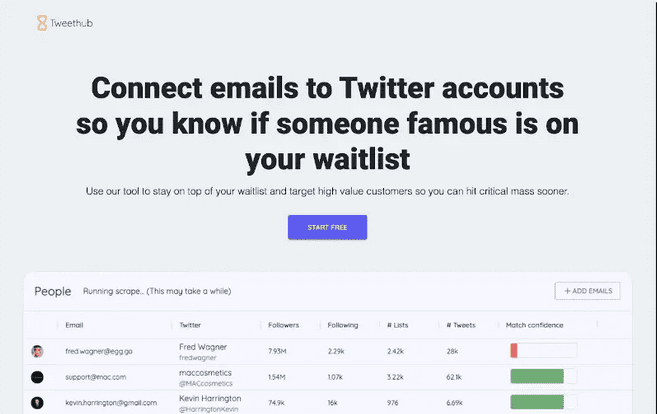Sort table by Following column
This screenshot has width=657, height=414.
(x=343, y=325)
